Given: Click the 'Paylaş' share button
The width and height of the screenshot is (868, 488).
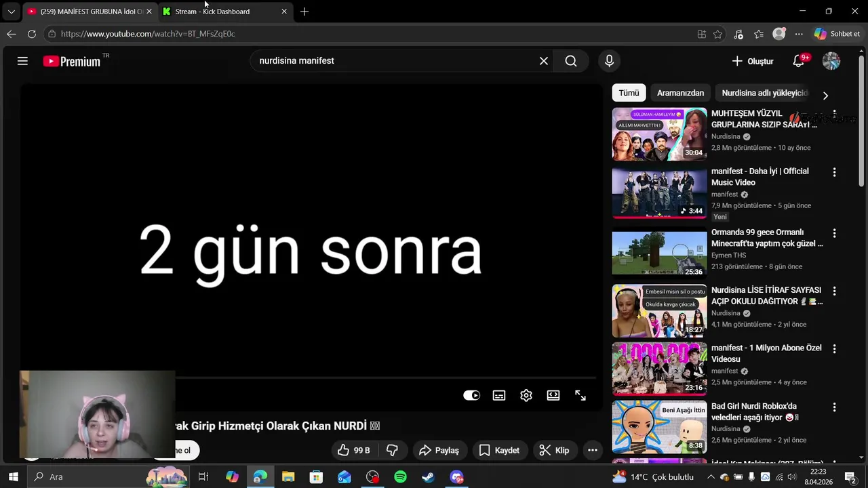Looking at the screenshot, I should [x=439, y=450].
